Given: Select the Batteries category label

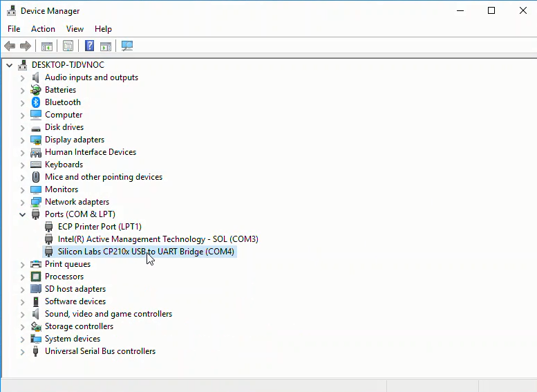Looking at the screenshot, I should click(x=60, y=90).
